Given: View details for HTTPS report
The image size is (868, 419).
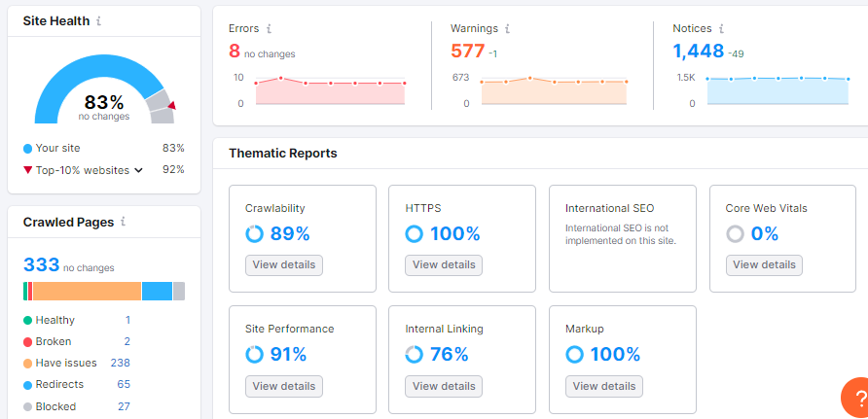Looking at the screenshot, I should pos(444,264).
